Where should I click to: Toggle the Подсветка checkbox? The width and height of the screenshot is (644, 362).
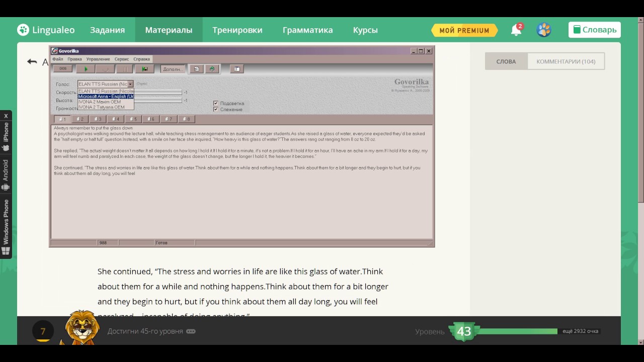point(216,103)
